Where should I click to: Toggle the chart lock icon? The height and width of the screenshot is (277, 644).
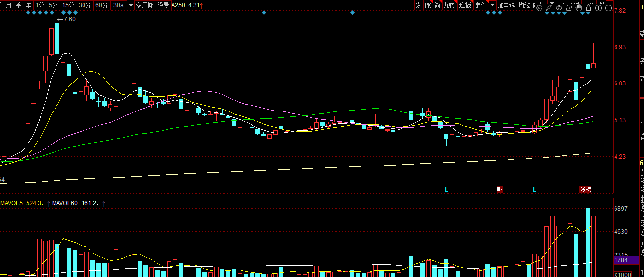coord(588,7)
